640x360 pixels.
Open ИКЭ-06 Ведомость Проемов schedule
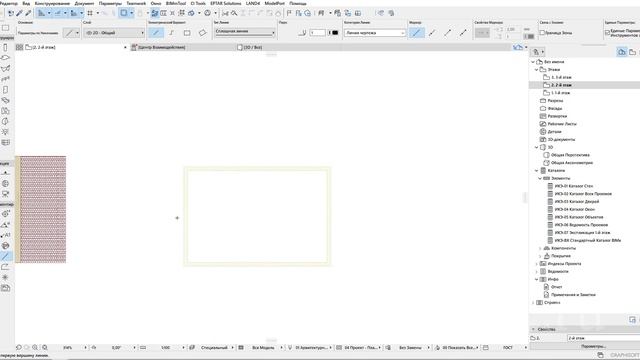pyautogui.click(x=581, y=224)
